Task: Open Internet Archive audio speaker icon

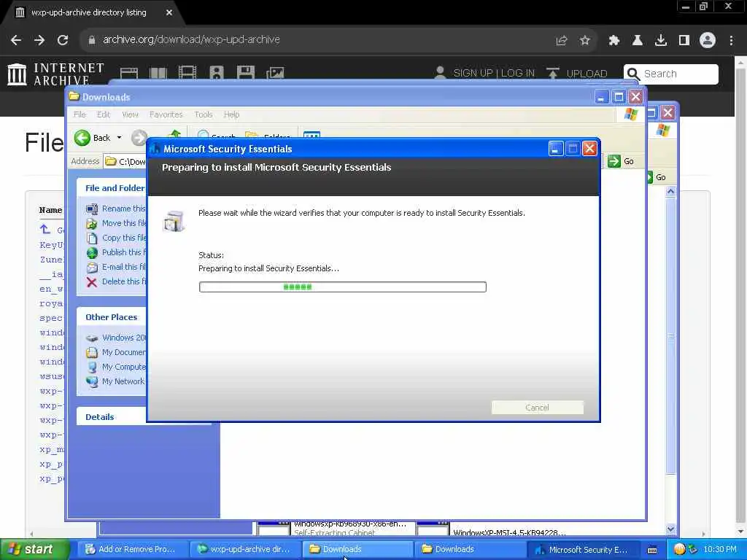Action: 217,73
